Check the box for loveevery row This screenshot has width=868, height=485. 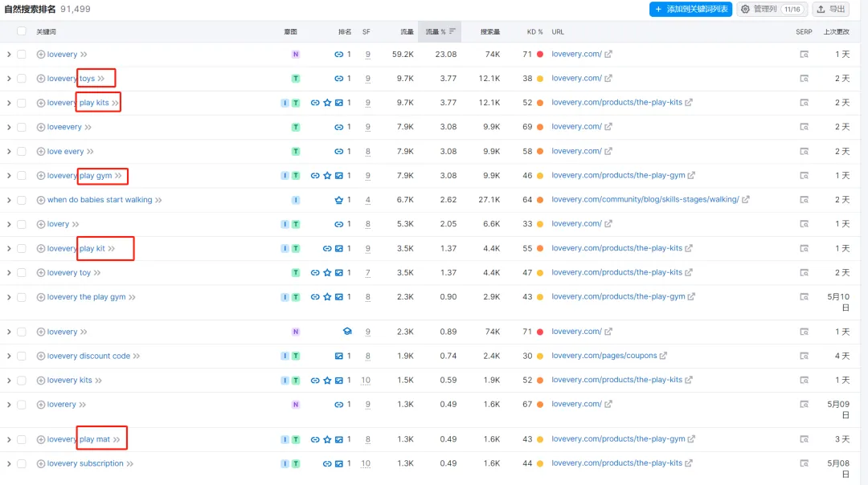click(x=22, y=127)
